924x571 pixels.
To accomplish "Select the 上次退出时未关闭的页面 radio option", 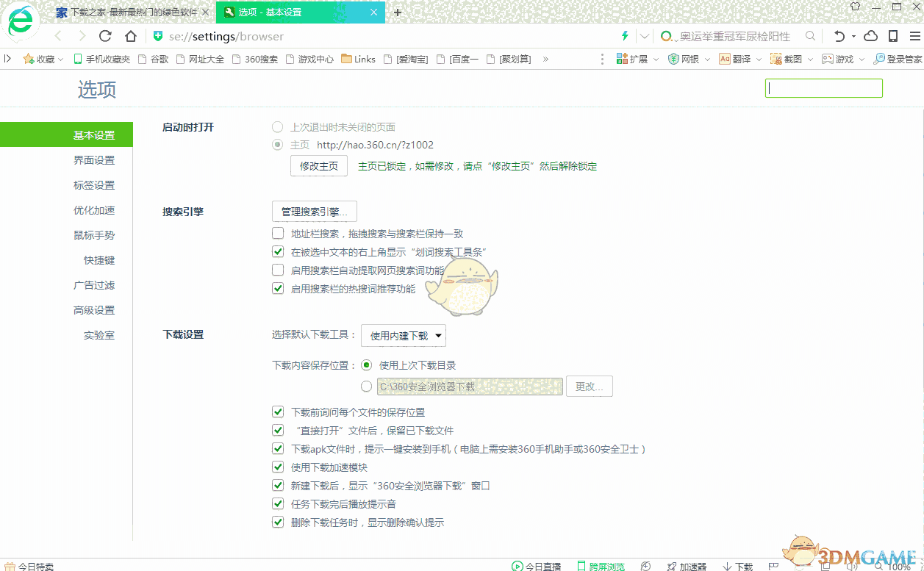I will tap(277, 126).
